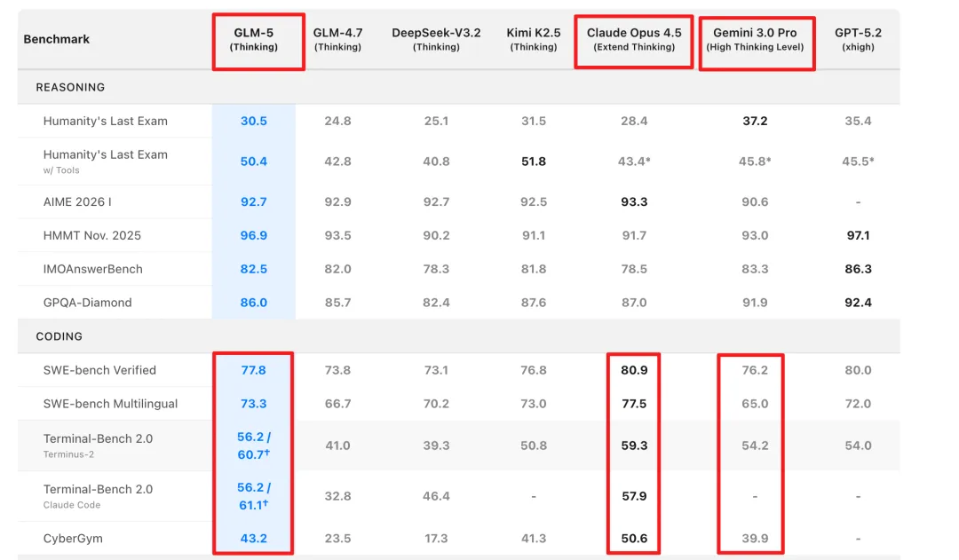Click the GPT-5.2 (xhigh) column header
This screenshot has width=959, height=560.
pos(858,39)
